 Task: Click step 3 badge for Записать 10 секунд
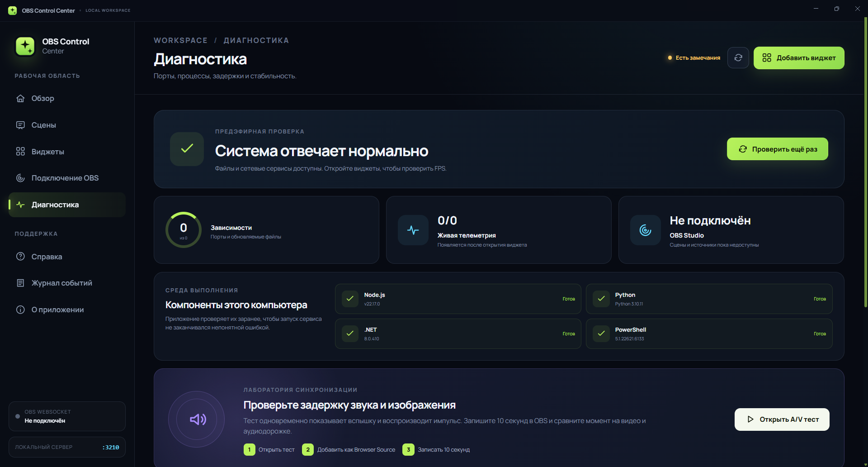click(408, 450)
